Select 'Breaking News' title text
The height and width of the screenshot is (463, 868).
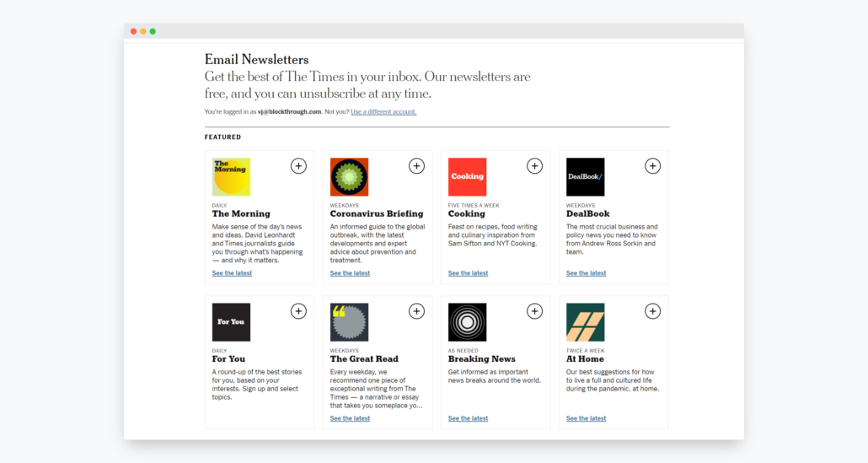pyautogui.click(x=481, y=359)
